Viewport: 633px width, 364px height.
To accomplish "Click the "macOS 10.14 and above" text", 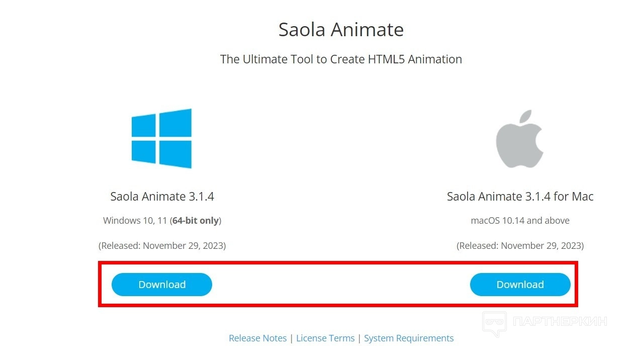I will point(520,221).
